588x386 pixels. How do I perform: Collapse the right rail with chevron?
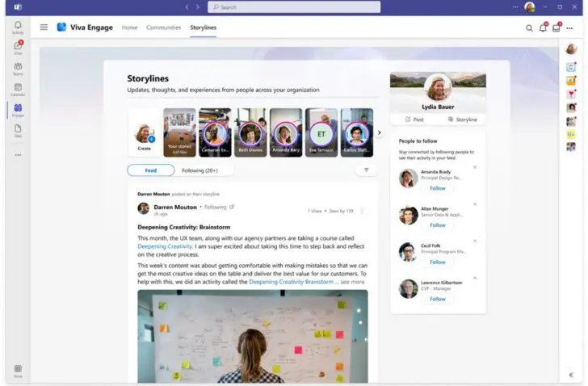coord(571,375)
